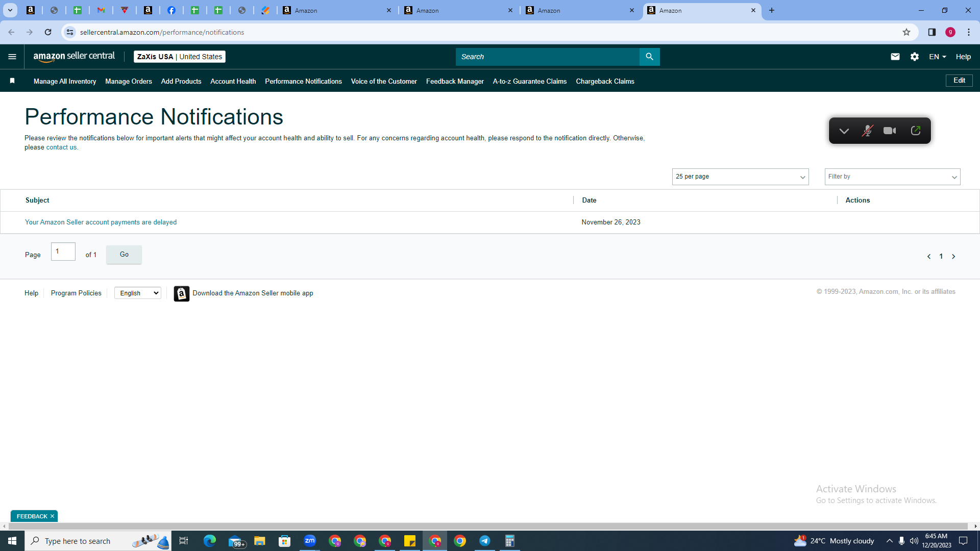Viewport: 980px width, 551px height.
Task: Collapse the meeting overlay chevron
Action: 844,131
